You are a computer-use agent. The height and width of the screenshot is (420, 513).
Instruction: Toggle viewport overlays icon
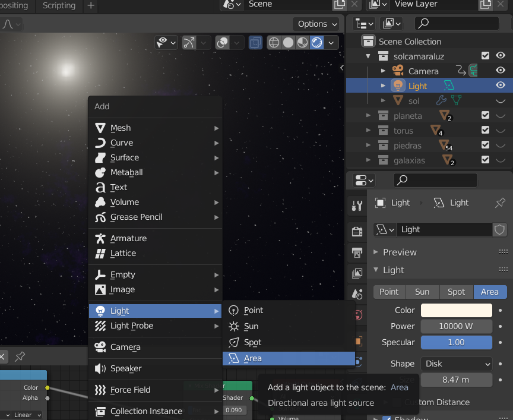[x=223, y=43]
